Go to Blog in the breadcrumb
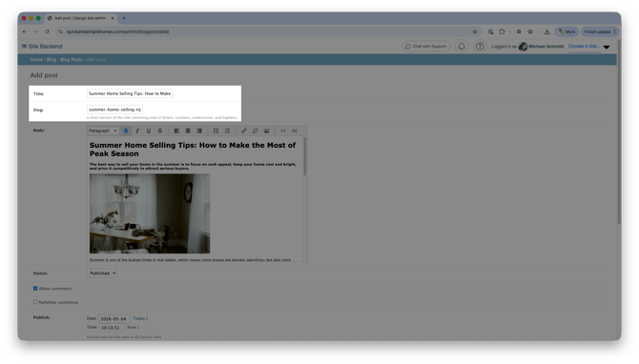 [x=52, y=59]
